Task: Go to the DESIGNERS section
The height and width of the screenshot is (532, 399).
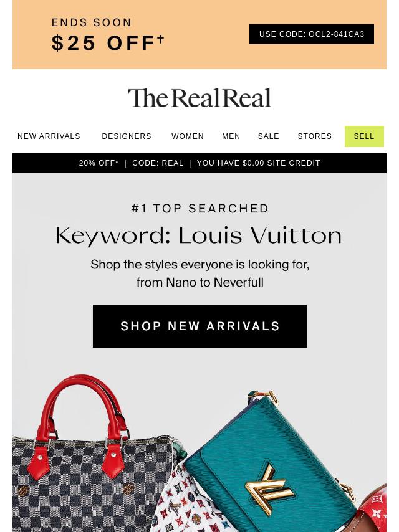Action: coord(127,136)
